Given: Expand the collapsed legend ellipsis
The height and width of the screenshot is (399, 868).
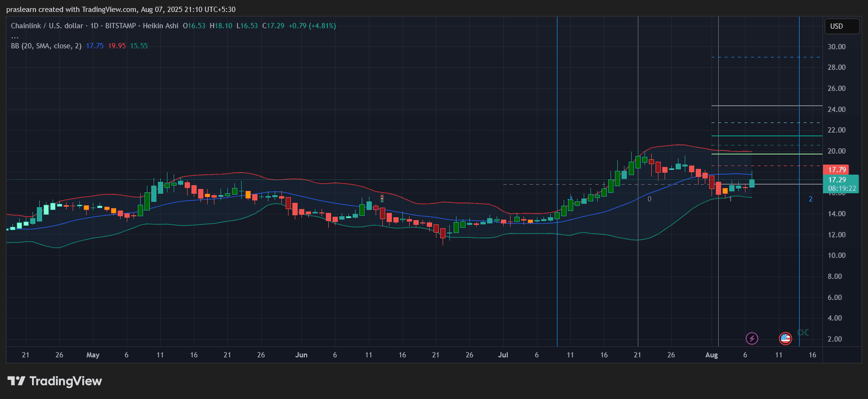Looking at the screenshot, I should pos(15,36).
